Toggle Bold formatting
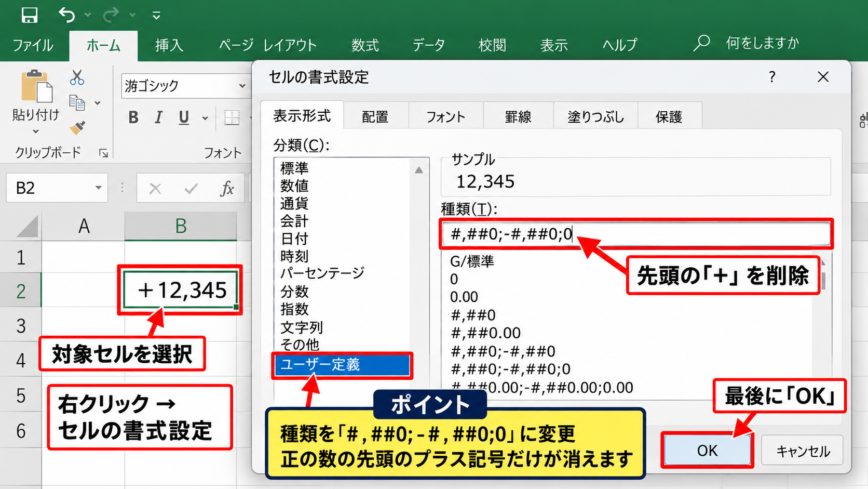This screenshot has height=489, width=868. (x=133, y=118)
